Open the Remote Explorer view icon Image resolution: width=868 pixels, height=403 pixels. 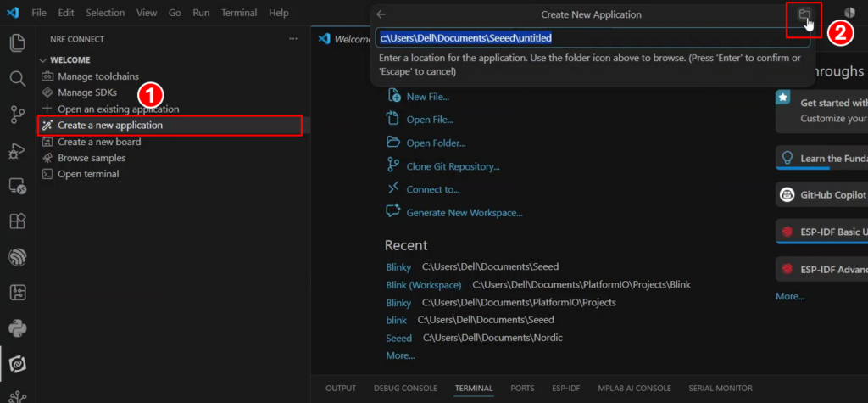18,187
